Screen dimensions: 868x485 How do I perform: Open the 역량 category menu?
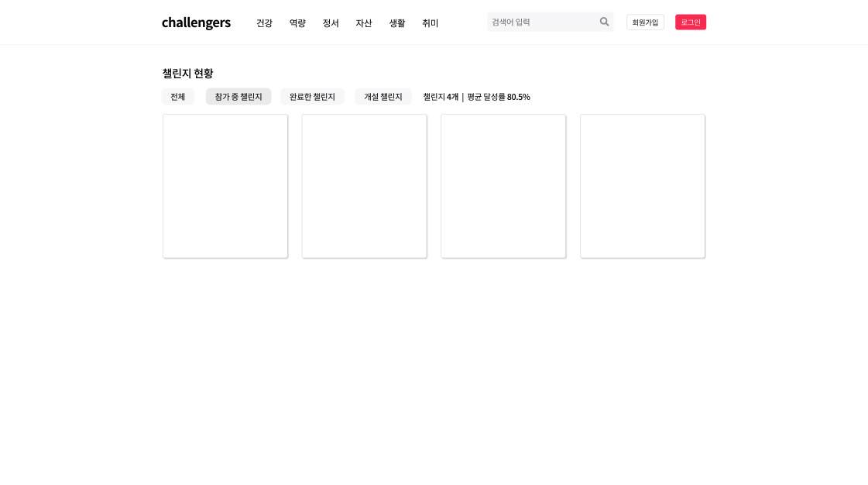point(297,23)
